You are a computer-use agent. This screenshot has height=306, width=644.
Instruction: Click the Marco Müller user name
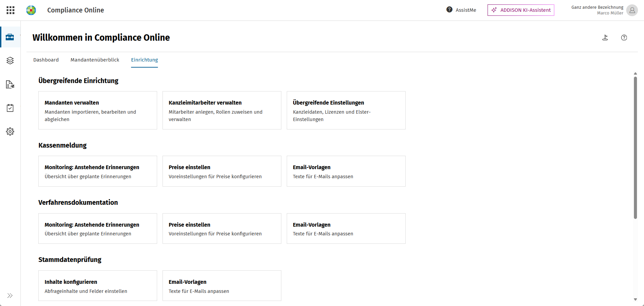(x=610, y=13)
